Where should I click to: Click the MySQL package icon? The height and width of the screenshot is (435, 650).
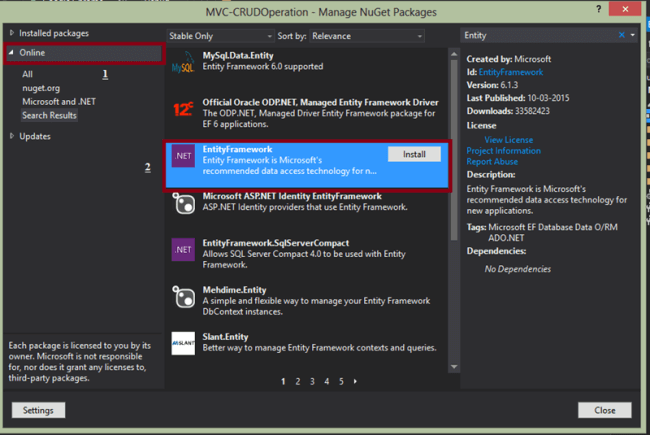point(183,62)
